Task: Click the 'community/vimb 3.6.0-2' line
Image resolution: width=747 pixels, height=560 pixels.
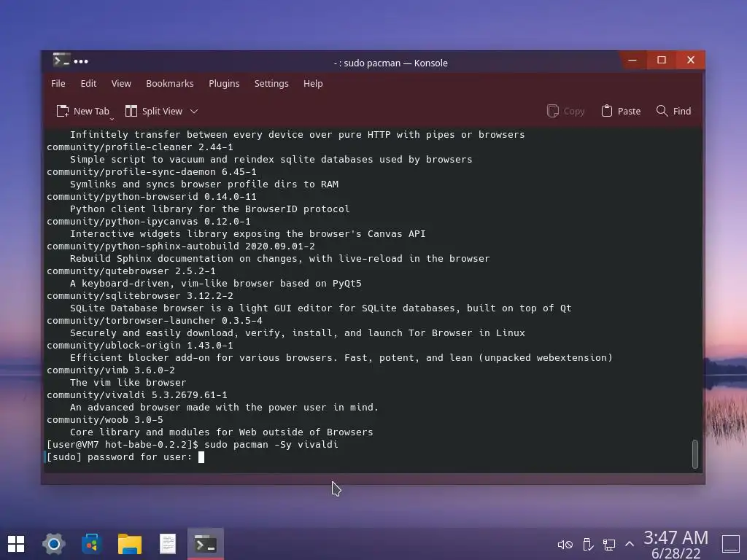Action: [x=111, y=370]
